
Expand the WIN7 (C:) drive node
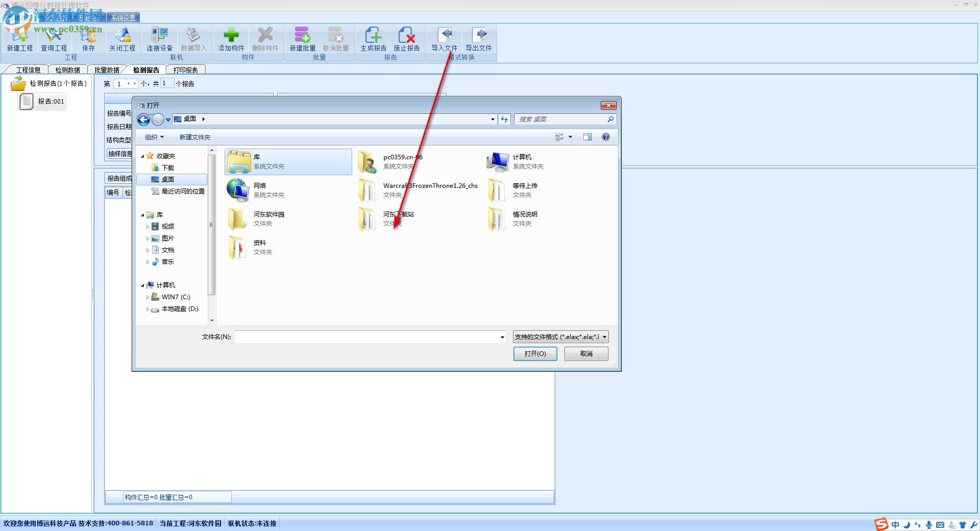point(148,297)
